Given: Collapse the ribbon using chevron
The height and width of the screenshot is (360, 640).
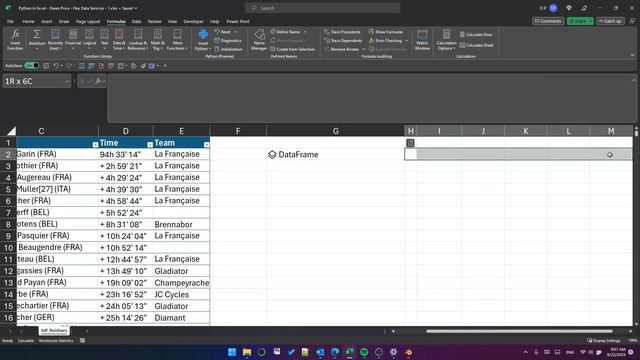Looking at the screenshot, I should [x=633, y=55].
